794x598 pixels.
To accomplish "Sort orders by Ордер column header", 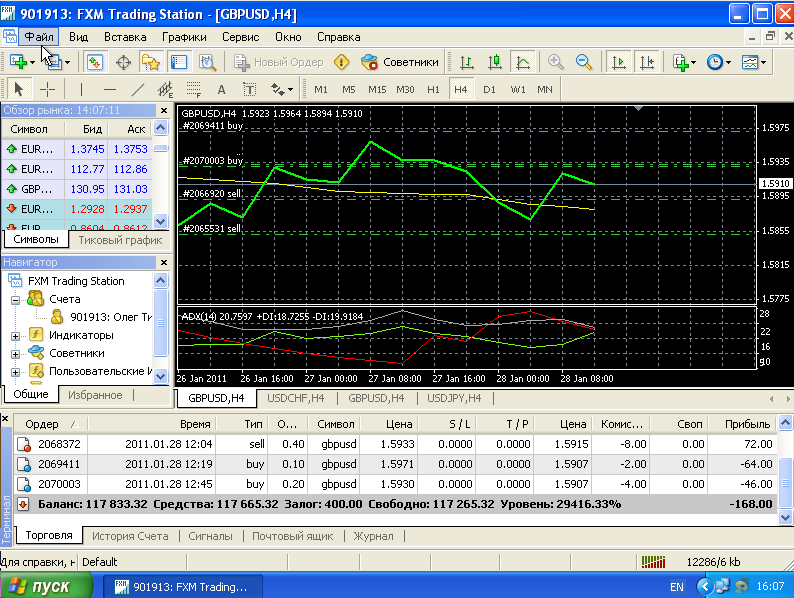I will pyautogui.click(x=51, y=424).
